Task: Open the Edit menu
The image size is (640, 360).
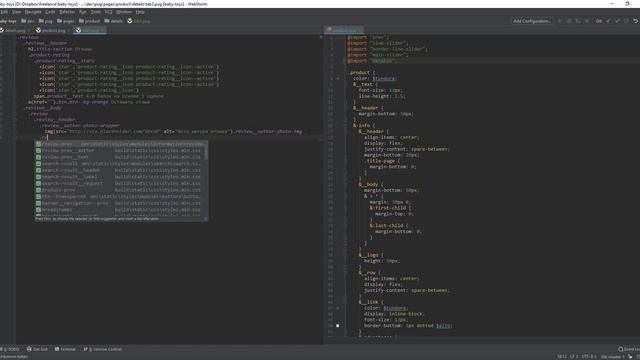Action: point(4,12)
